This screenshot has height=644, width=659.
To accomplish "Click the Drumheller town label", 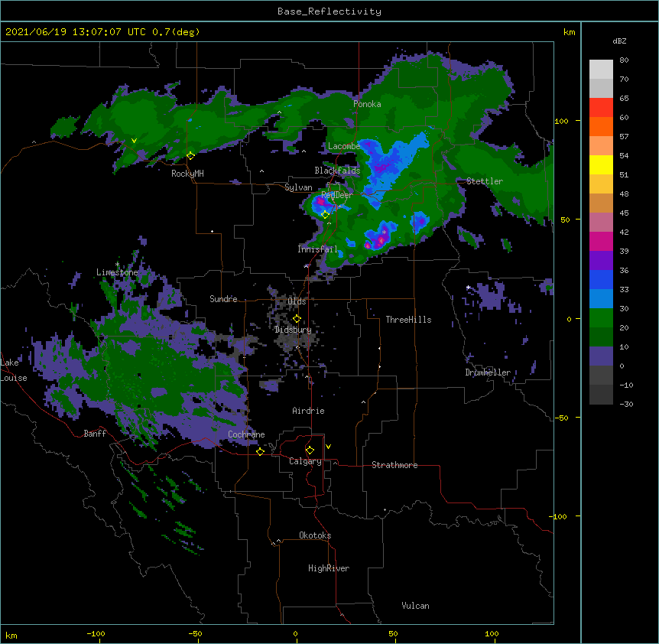I will [488, 372].
